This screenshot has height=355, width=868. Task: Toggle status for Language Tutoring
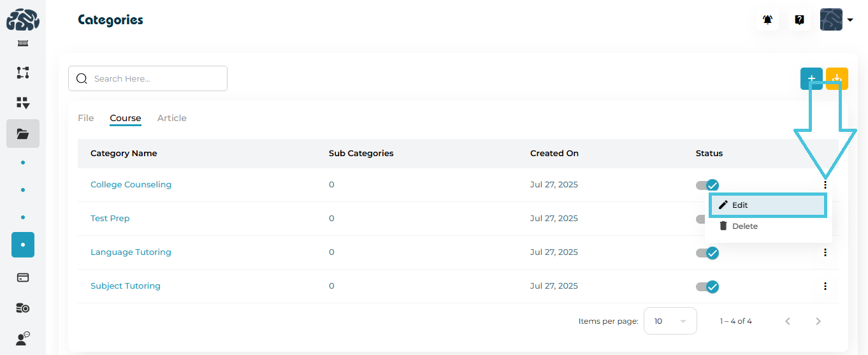pos(707,253)
